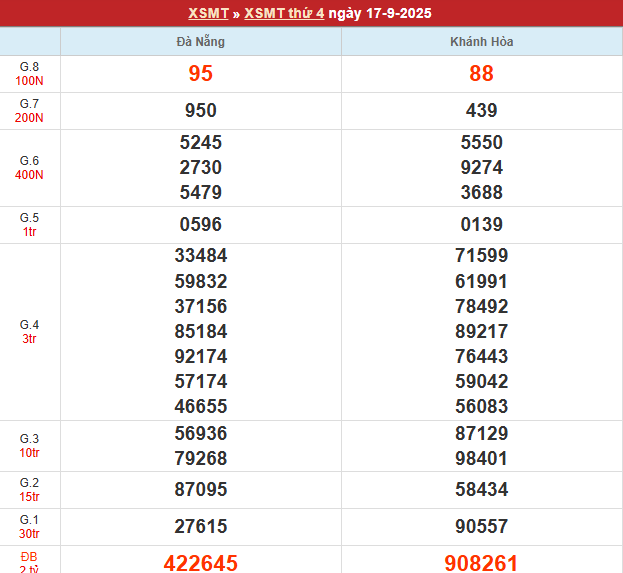Click the G.3 10tr prize label
The image size is (623, 573).
pyautogui.click(x=29, y=446)
